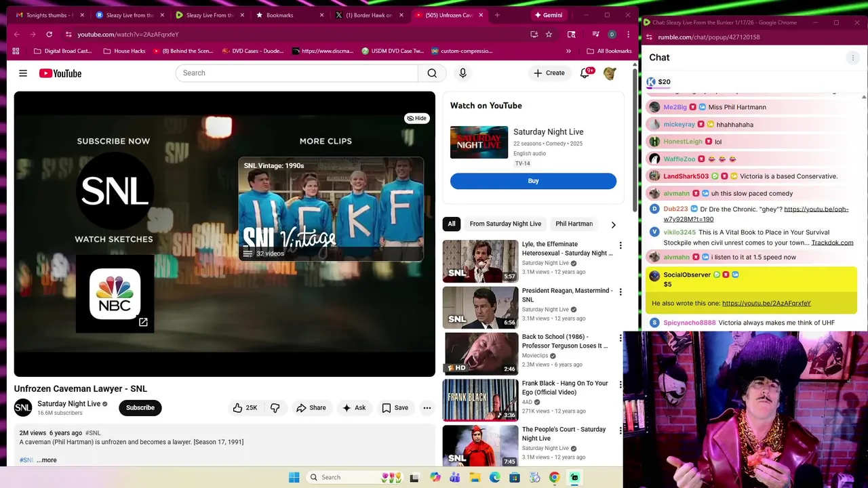Click the Ask button
The image size is (868, 488).
point(354,407)
